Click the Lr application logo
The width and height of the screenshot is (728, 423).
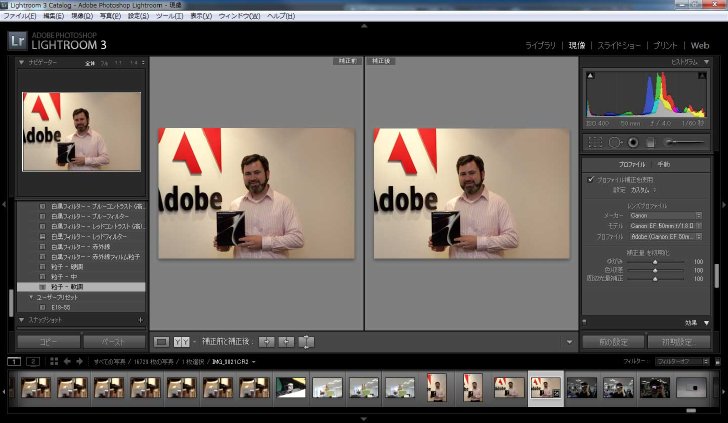(x=18, y=41)
